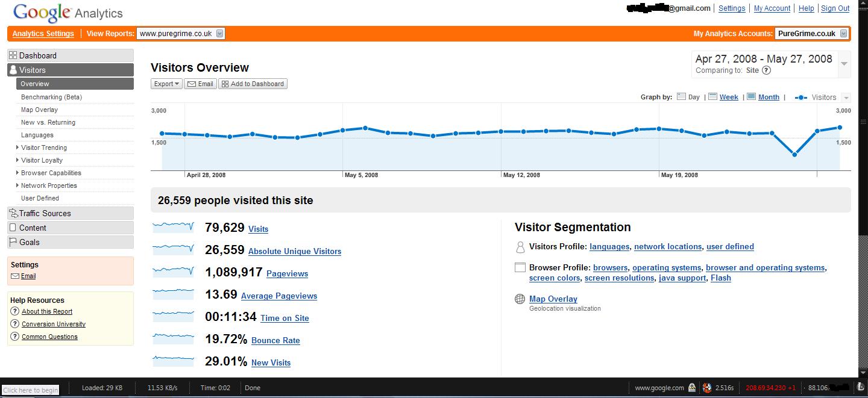This screenshot has height=398, width=868.
Task: Click the Goals flag icon in sidebar
Action: tap(13, 242)
